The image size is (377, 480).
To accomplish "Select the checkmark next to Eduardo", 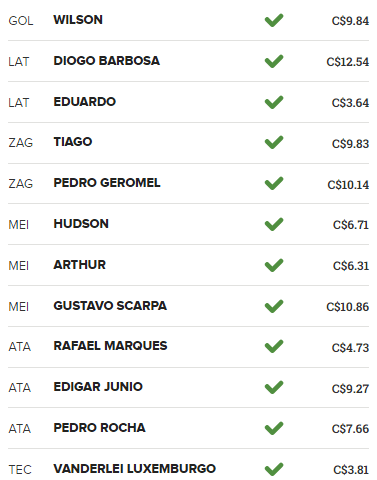I will 274,102.
